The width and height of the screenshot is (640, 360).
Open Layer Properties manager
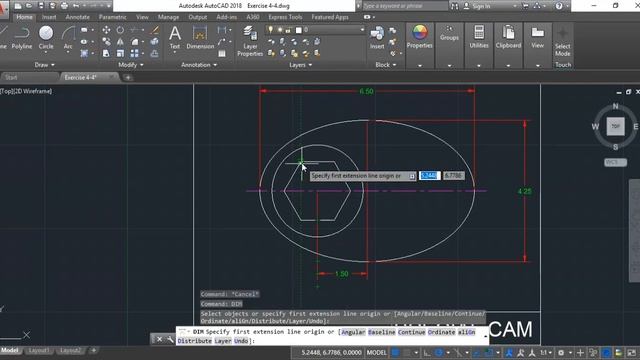tap(250, 41)
